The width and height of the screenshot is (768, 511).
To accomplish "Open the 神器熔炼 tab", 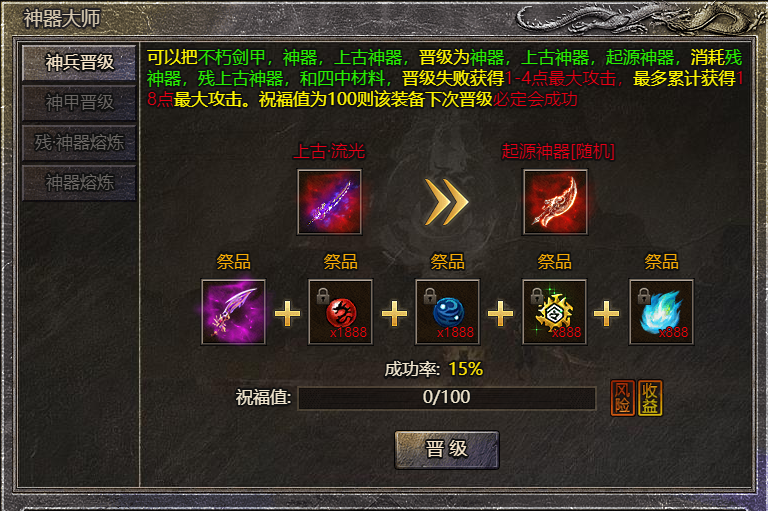I will pyautogui.click(x=79, y=183).
